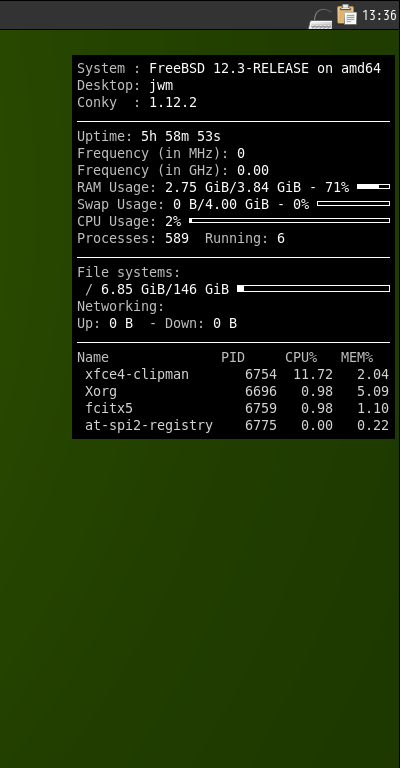Click the RAM value '2.75 GiB/3.84 GiB'
Image resolution: width=400 pixels, height=768 pixels.
(x=233, y=187)
